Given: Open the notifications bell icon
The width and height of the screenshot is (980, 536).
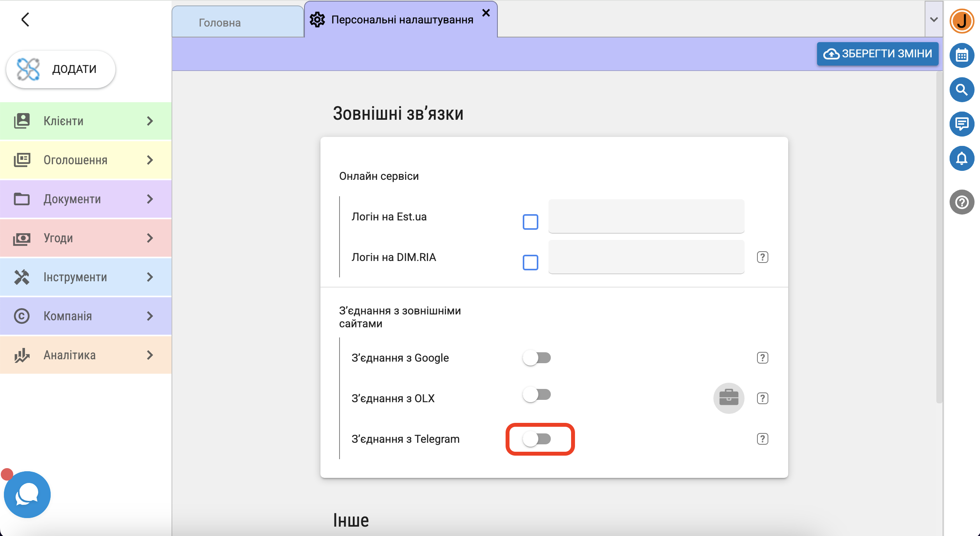Looking at the screenshot, I should pyautogui.click(x=962, y=158).
